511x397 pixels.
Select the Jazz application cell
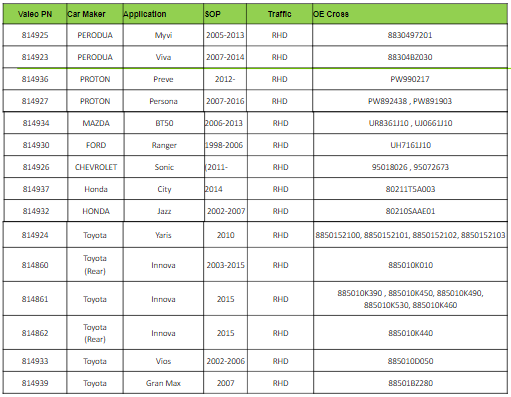click(x=164, y=211)
